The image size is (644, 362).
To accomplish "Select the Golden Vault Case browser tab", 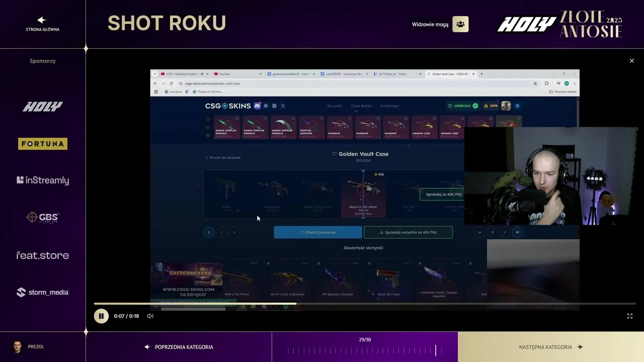I will [x=450, y=74].
